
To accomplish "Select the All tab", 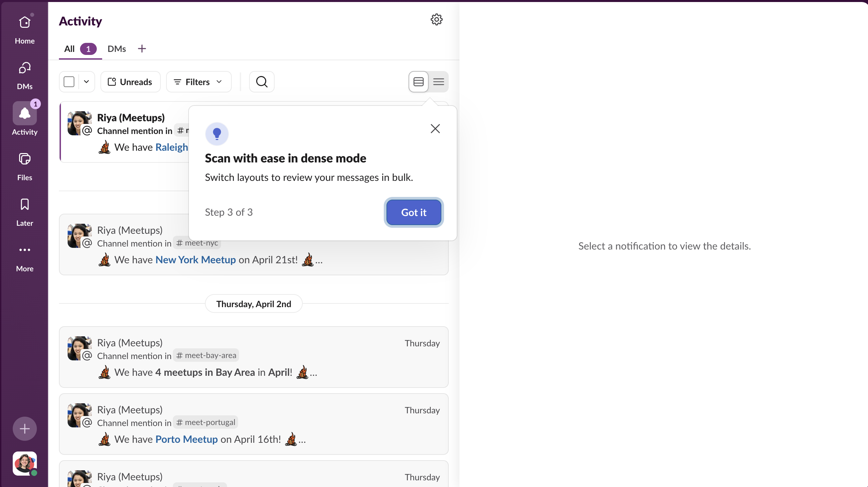I will click(70, 49).
